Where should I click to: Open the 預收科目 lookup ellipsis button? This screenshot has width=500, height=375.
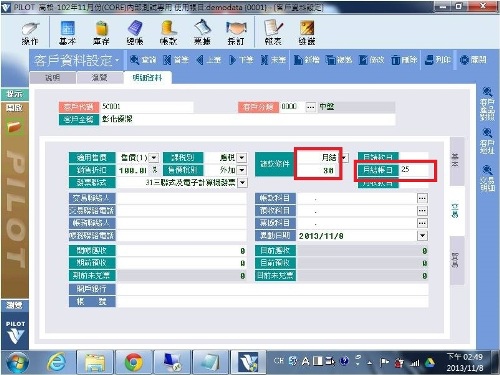pyautogui.click(x=422, y=211)
